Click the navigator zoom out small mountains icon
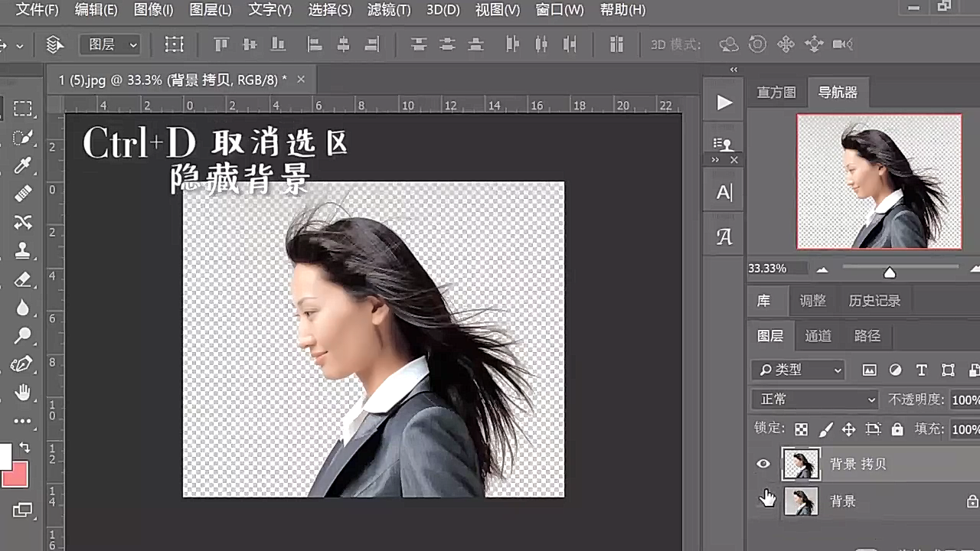 pos(822,269)
